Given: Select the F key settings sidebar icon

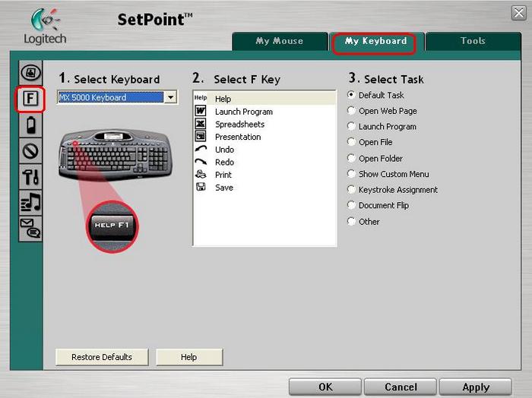Looking at the screenshot, I should pos(30,99).
